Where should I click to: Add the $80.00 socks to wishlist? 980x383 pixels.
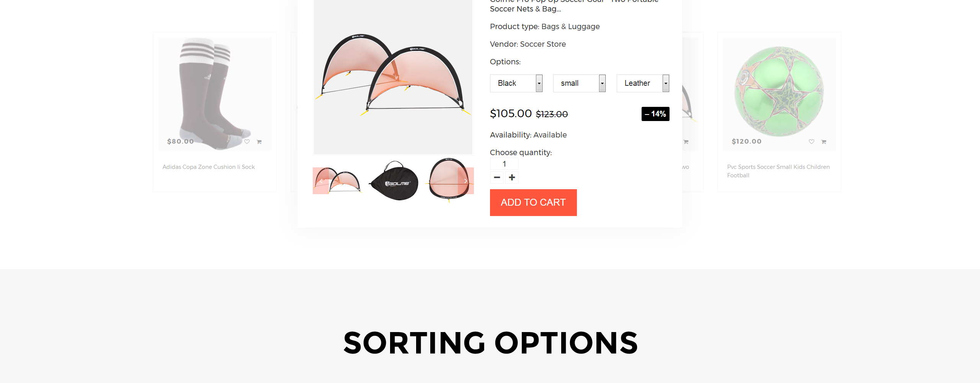tap(247, 142)
